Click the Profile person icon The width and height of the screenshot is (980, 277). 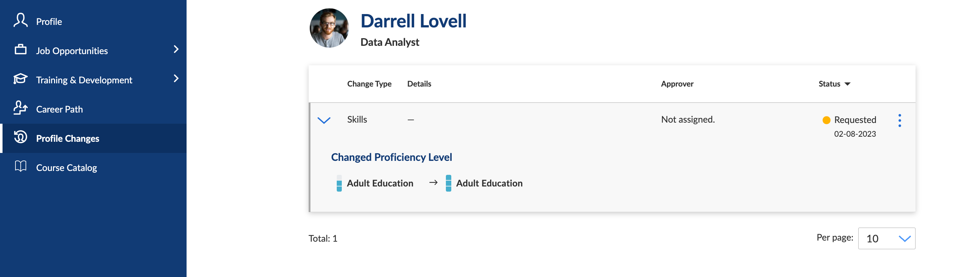pos(21,21)
